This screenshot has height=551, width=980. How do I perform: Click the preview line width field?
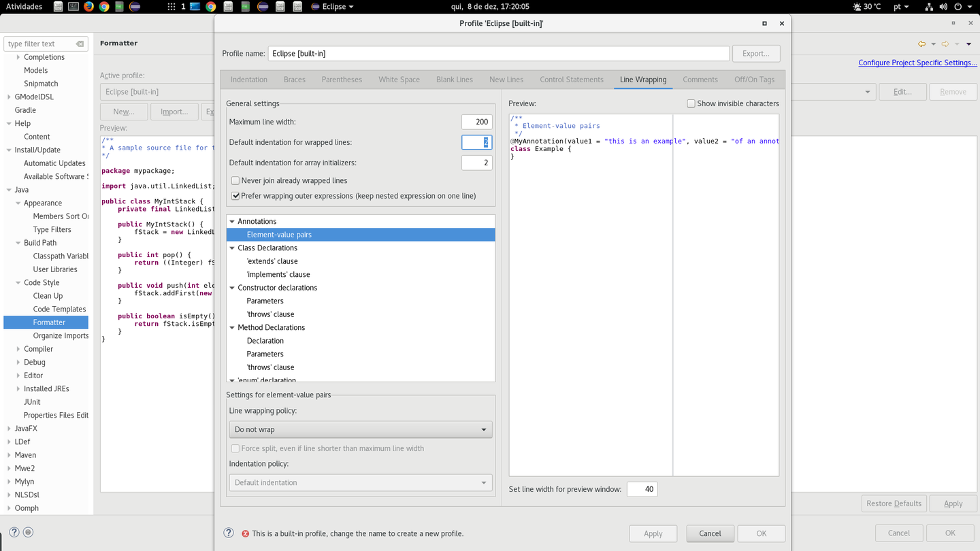click(642, 489)
